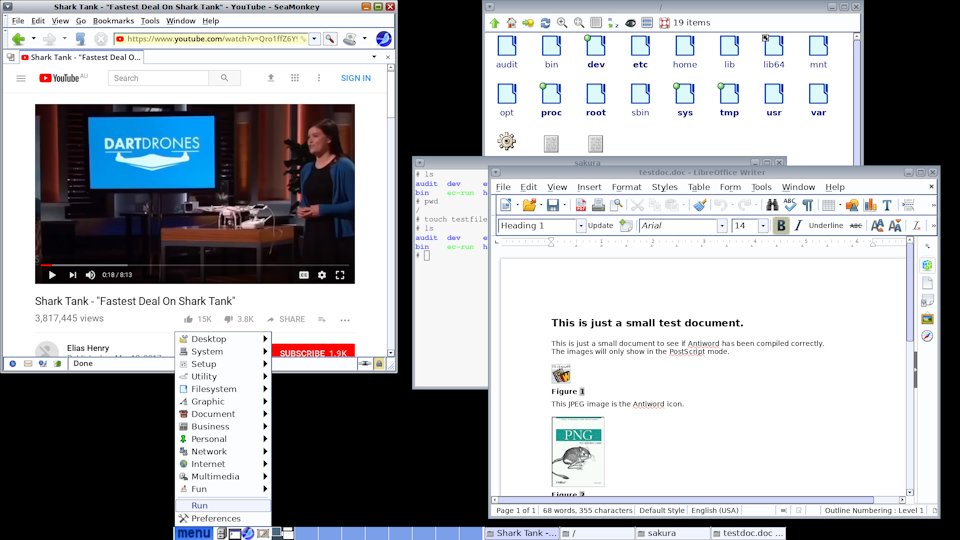Reload the page in SeaMonkey
The image size is (960, 540).
click(80, 39)
